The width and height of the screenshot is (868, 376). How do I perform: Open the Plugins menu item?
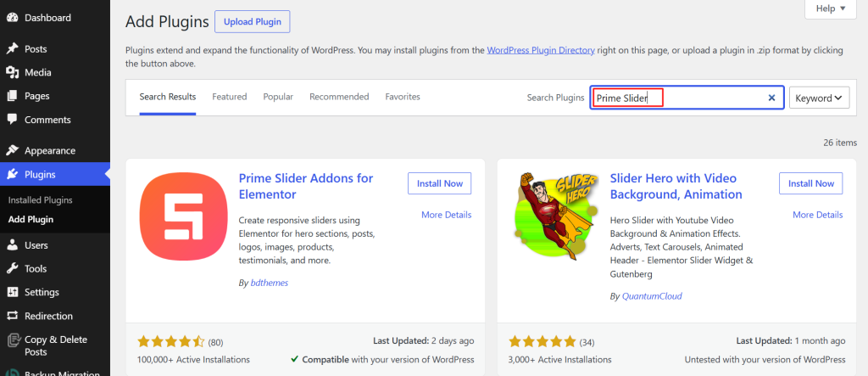pyautogui.click(x=55, y=175)
